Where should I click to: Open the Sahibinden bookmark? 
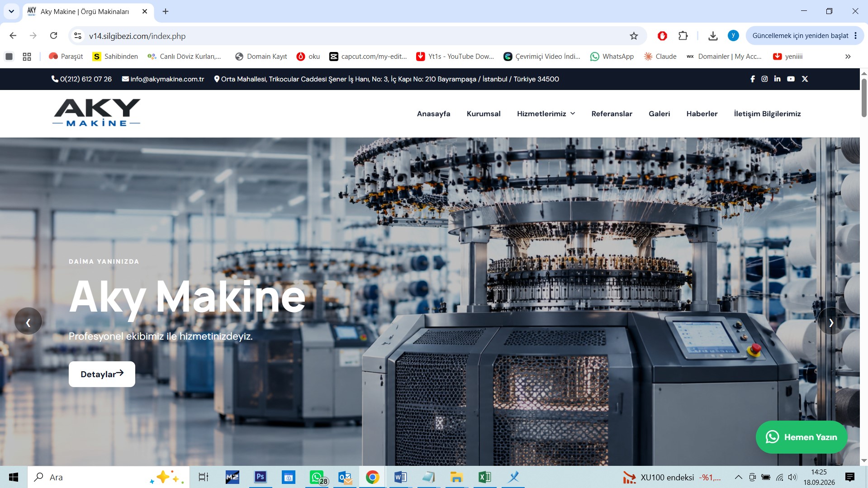pos(115,57)
